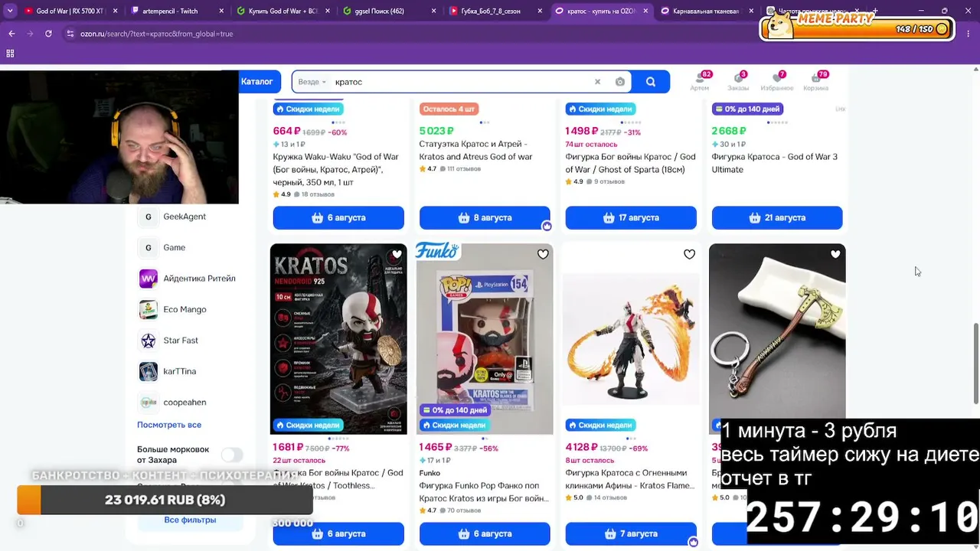Open the Артем profile icon
This screenshot has height=551, width=980.
[x=700, y=80]
